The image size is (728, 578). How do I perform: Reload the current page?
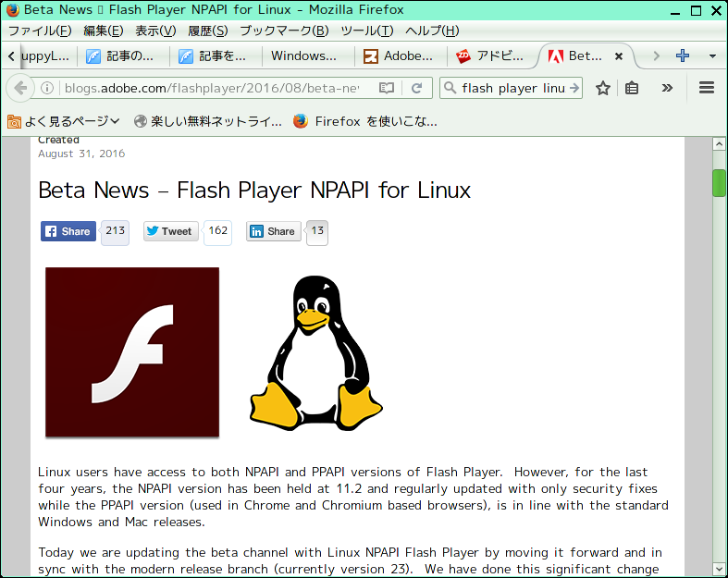(x=416, y=88)
